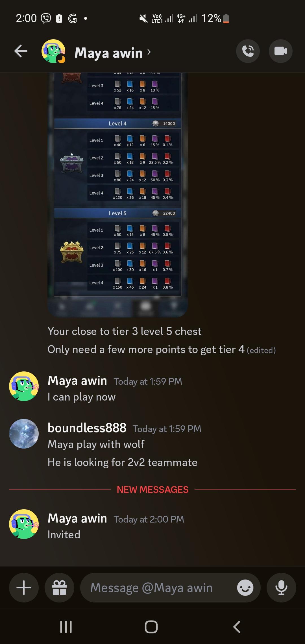Tap Maya awin avatar beside 'Invited' message
The width and height of the screenshot is (305, 644).
tap(24, 524)
